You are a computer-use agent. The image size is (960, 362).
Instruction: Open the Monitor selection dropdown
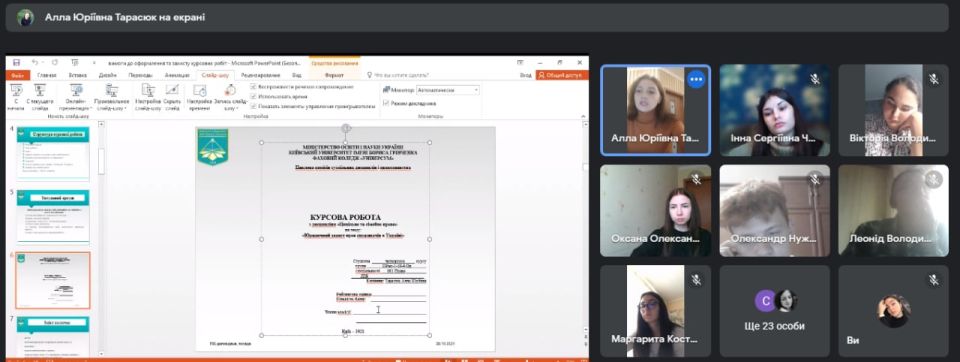(448, 89)
